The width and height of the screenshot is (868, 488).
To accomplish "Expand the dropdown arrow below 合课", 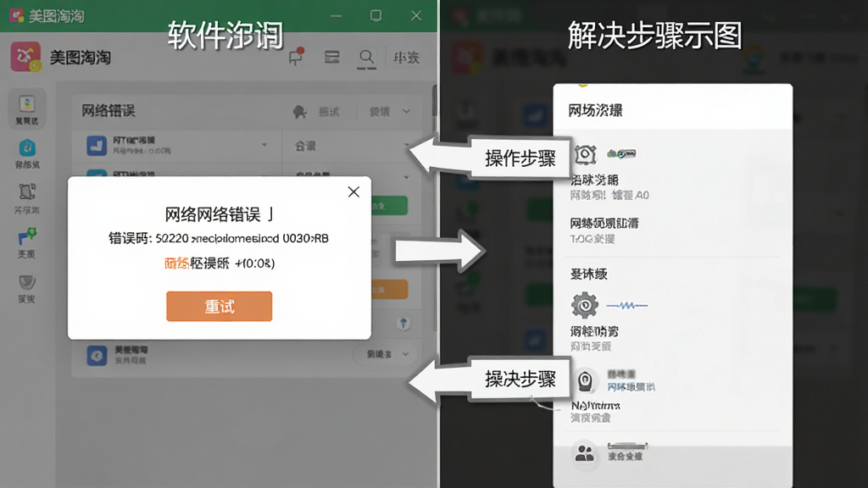I will pyautogui.click(x=406, y=178).
